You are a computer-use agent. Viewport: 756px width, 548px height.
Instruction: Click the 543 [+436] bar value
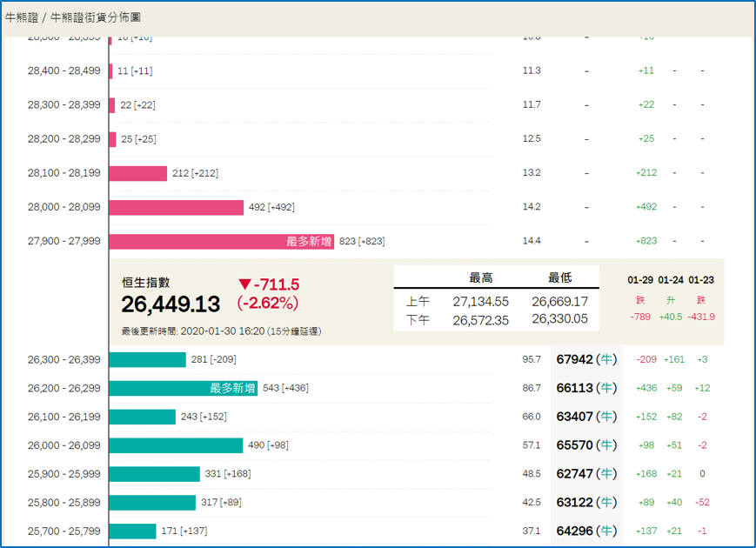point(285,388)
